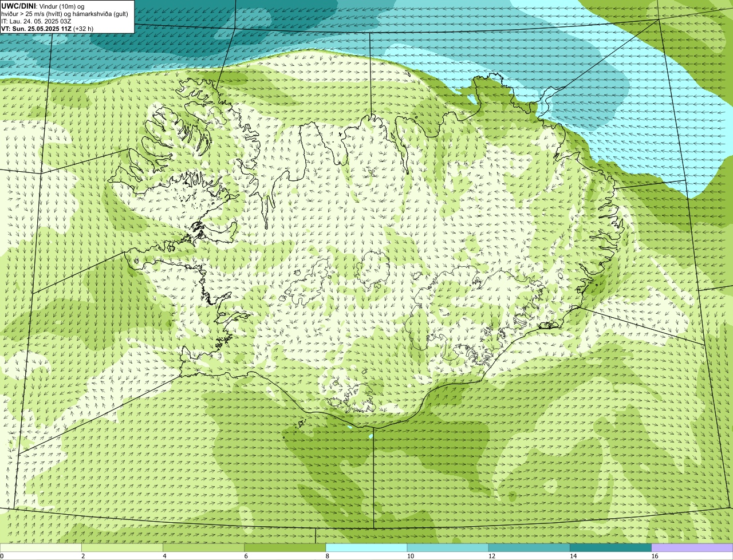733x560 pixels.
Task: Click the legend scale label "6"
Action: tap(246, 556)
